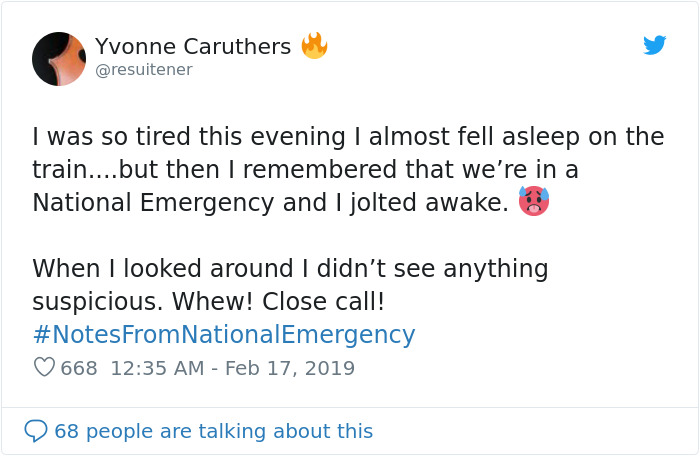The image size is (700, 456).
Task: Click the phrase 'fell asleep on the'
Action: coord(573,136)
